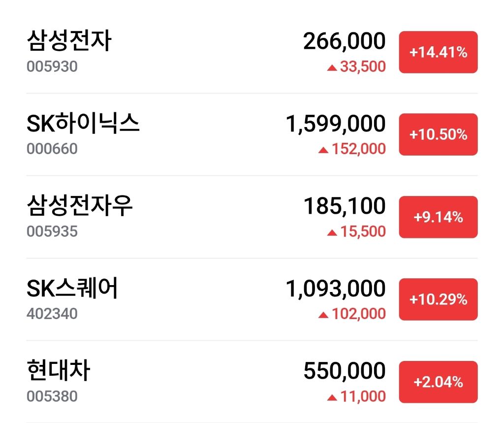Click the up-arrow icon beside 152,000
Image resolution: width=504 pixels, height=423 pixels.
323,150
